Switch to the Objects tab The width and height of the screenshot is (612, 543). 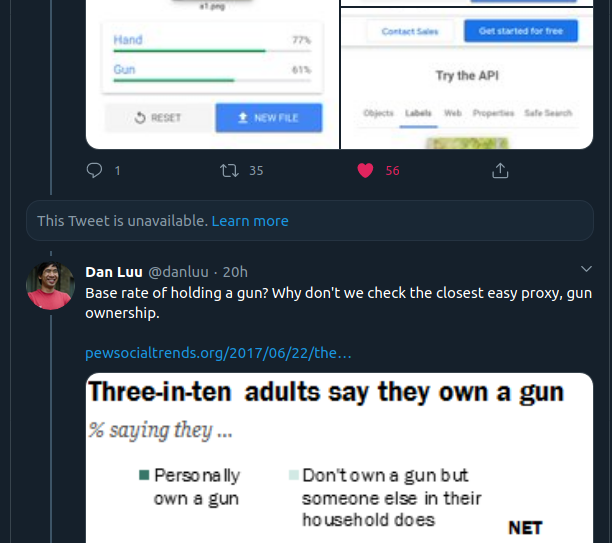tap(378, 113)
